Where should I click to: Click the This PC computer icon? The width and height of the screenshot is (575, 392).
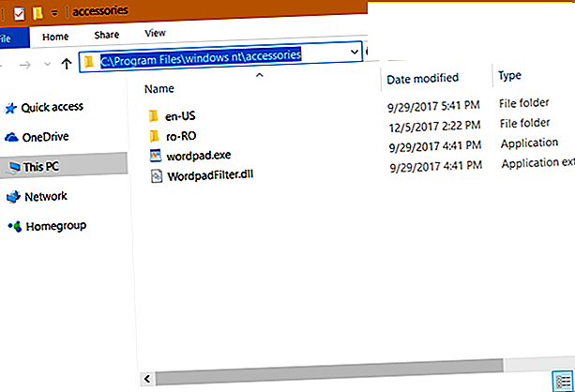(x=14, y=168)
